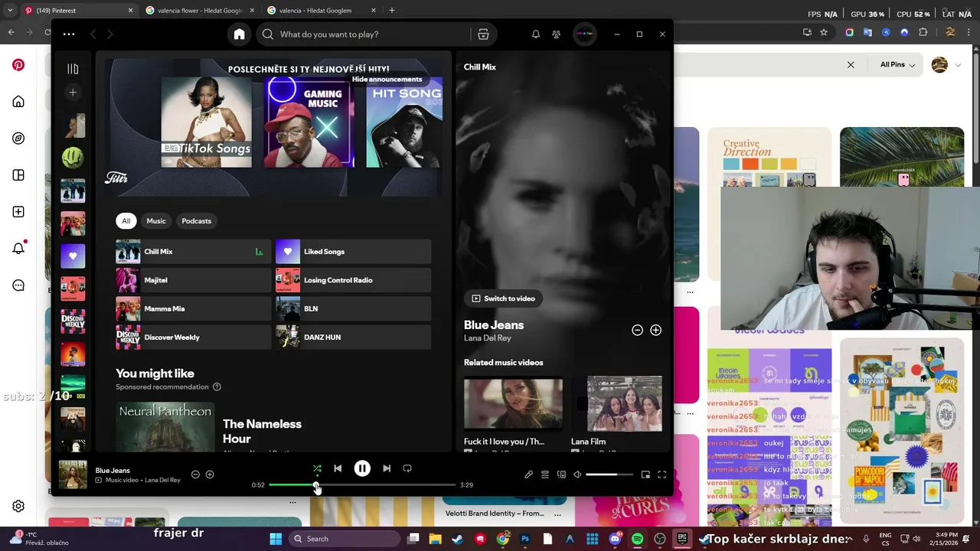
Task: Switch to video in Now Playing
Action: [x=503, y=298]
